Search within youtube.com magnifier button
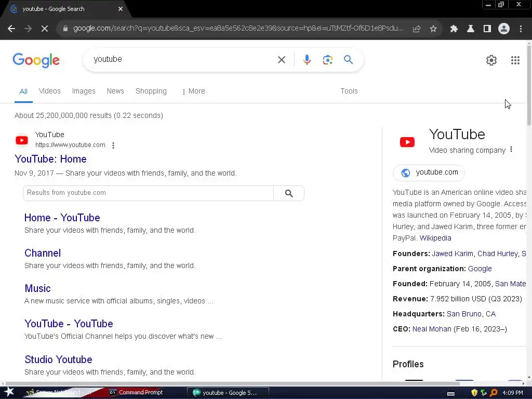Image resolution: width=532 pixels, height=399 pixels. pos(289,193)
